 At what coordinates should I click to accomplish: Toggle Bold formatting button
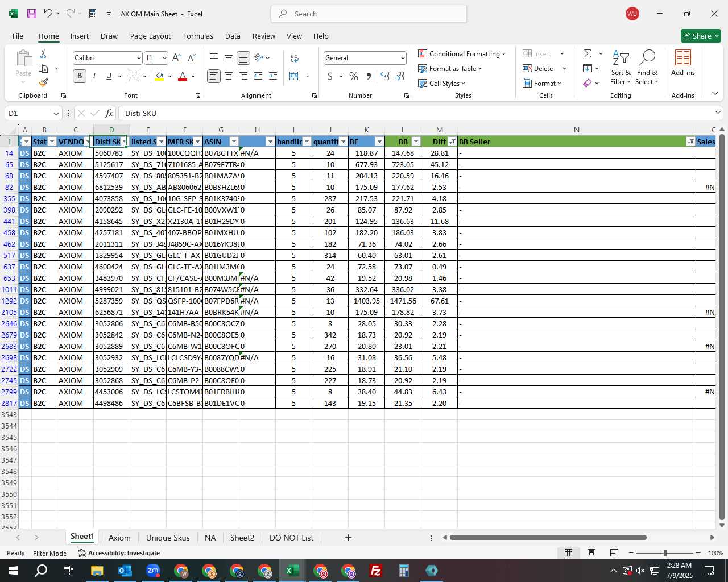tap(80, 76)
